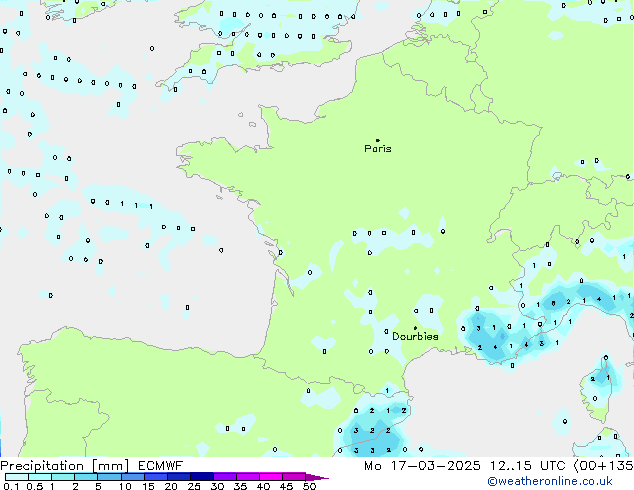
Task: Click the 0.5–1 mm legend color swatch
Action: (x=40, y=477)
